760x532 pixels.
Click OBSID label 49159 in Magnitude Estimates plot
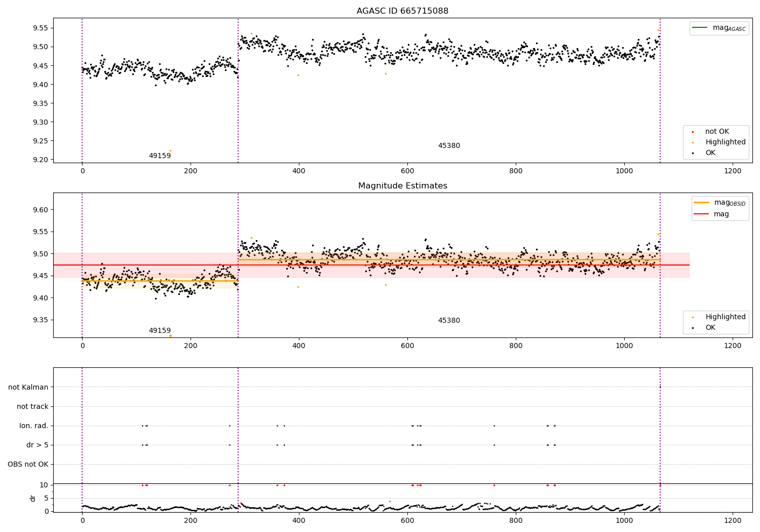[x=160, y=330]
